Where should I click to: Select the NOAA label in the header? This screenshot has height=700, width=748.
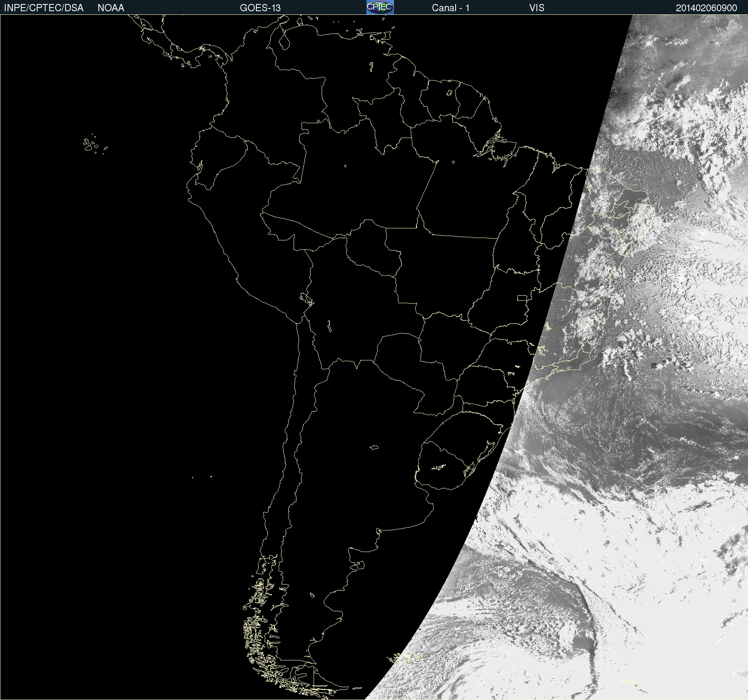[x=111, y=8]
